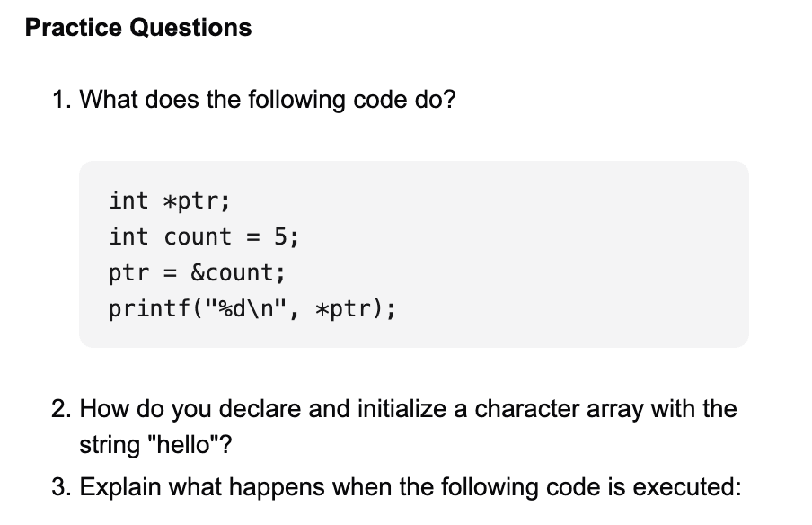Viewport: 812px width, 525px height.
Task: Click "*ptr" argument inside the printf call
Action: [x=351, y=309]
